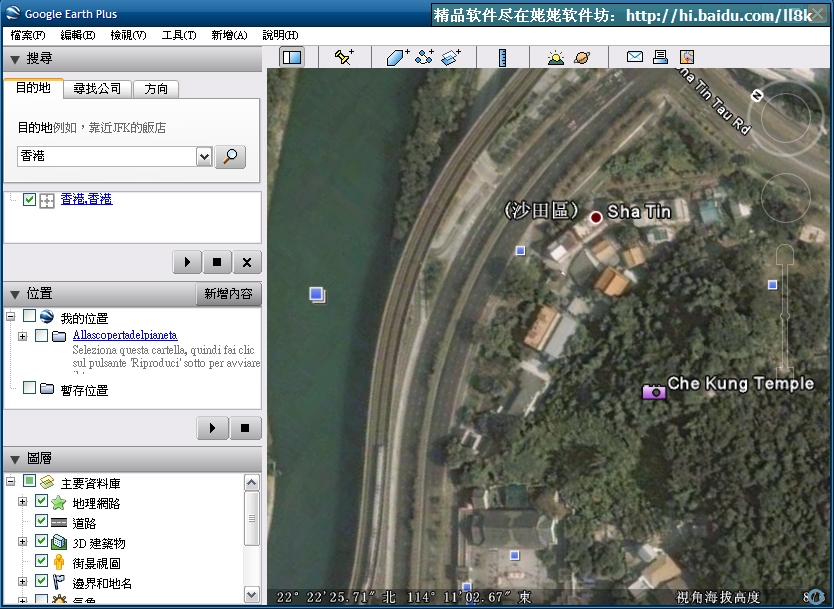834x609 pixels.
Task: Uncheck the 香港,香港 search result
Action: tap(29, 199)
